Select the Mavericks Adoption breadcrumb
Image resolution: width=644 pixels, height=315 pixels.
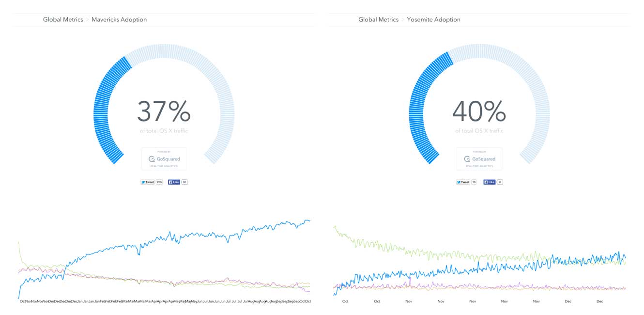[119, 20]
